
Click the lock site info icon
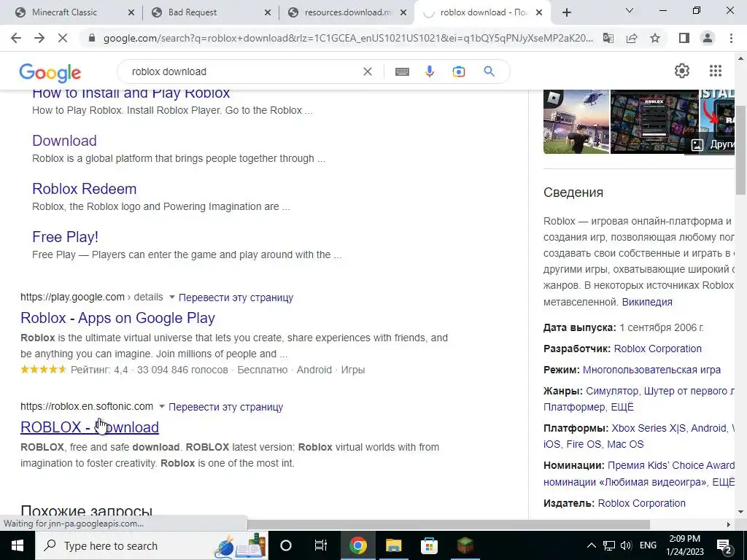[92, 38]
